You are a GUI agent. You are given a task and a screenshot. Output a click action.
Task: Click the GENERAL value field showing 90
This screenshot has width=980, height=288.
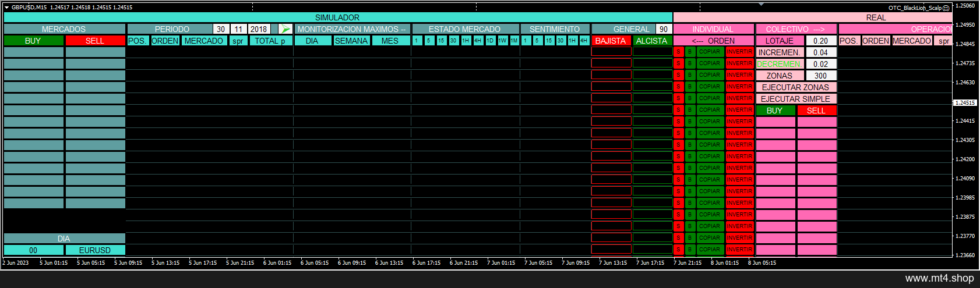[x=664, y=29]
